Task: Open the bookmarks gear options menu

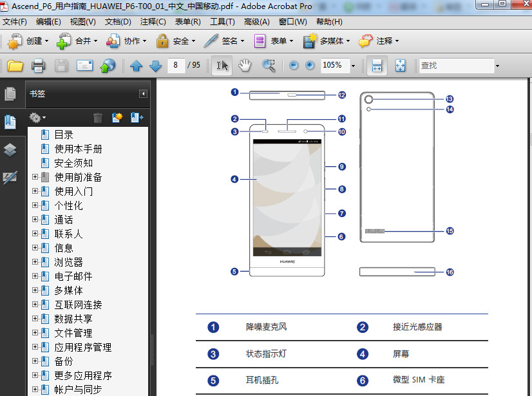Action: 37,118
